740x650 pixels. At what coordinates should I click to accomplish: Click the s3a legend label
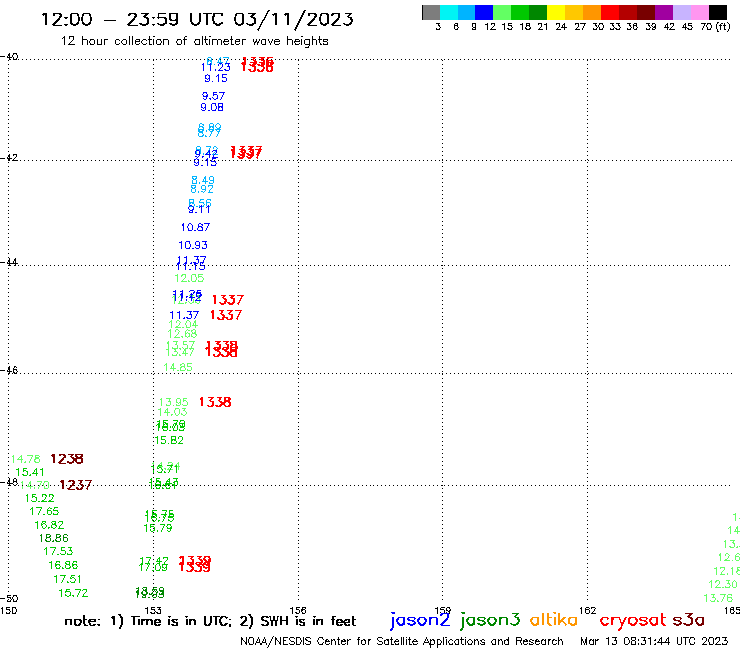(688, 620)
